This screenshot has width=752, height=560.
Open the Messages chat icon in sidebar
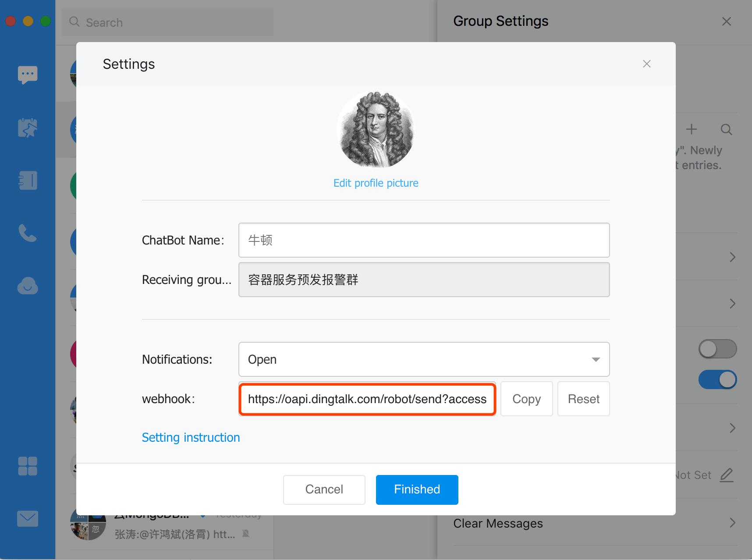tap(28, 75)
